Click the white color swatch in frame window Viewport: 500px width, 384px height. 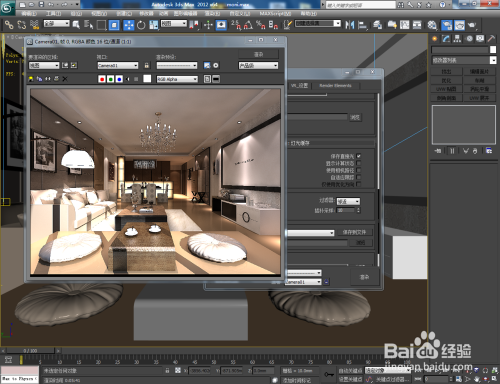pyautogui.click(x=147, y=79)
